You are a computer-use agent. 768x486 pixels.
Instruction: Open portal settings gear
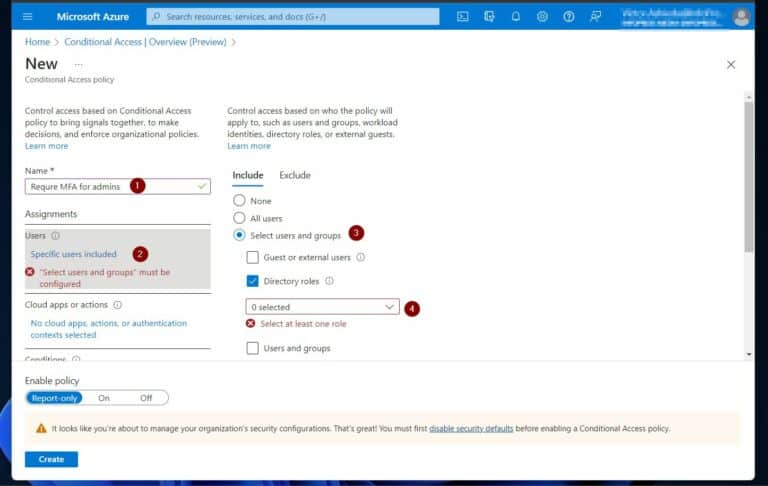542,17
